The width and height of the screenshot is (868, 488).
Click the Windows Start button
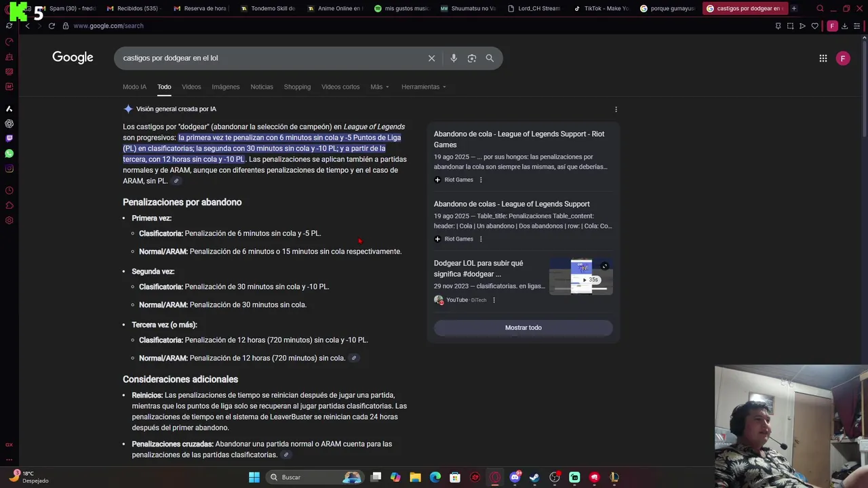click(254, 477)
